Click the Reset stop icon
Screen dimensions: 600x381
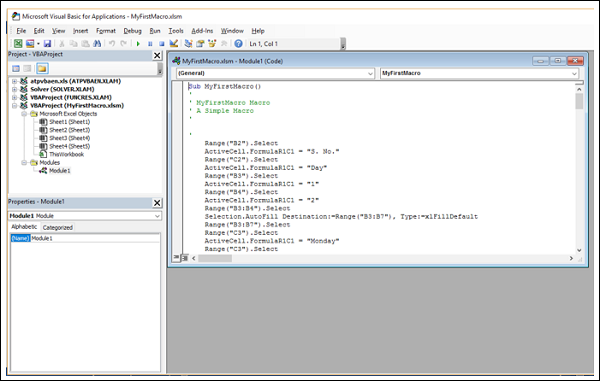161,44
